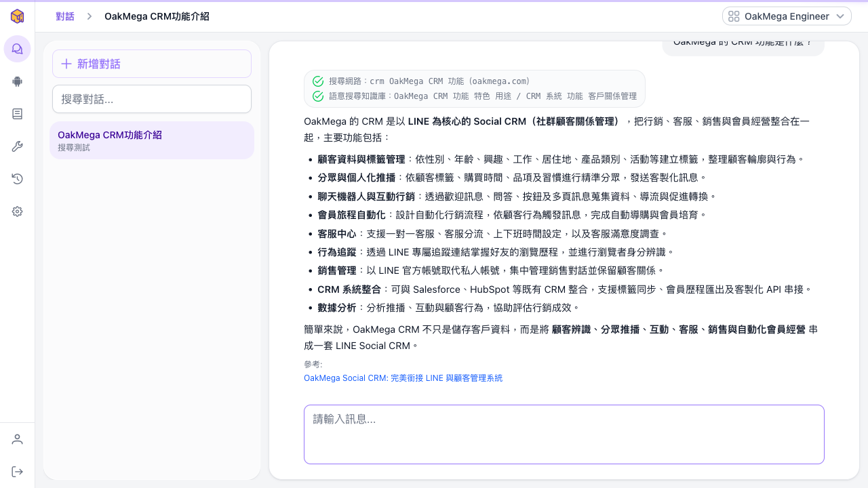The height and width of the screenshot is (488, 868).
Task: Click the green check beside 搜尋網路
Action: (x=318, y=81)
